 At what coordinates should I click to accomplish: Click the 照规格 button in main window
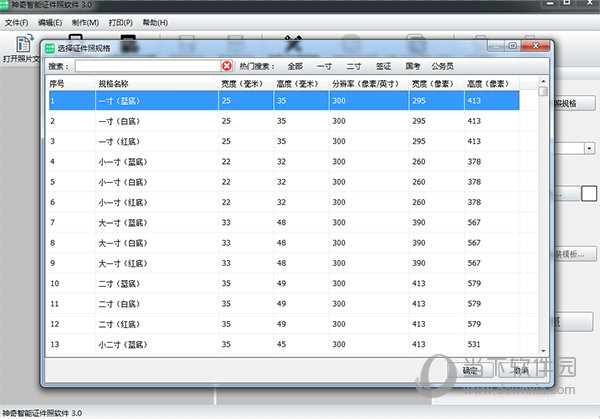click(575, 103)
